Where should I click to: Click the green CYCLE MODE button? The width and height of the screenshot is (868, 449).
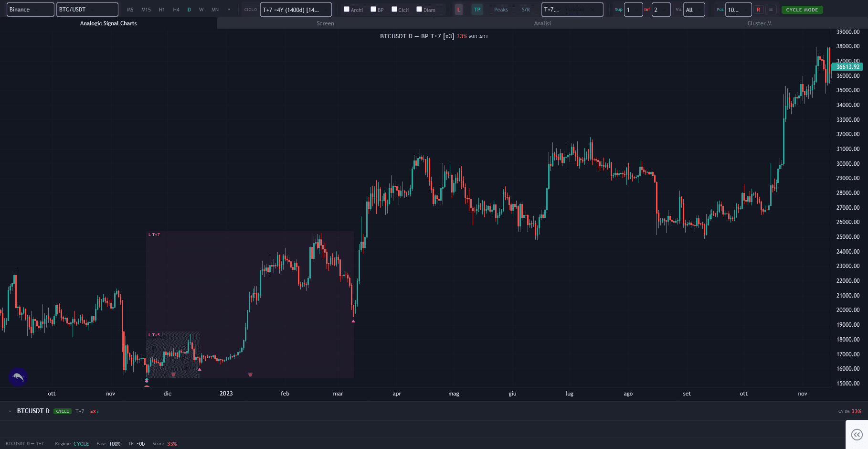point(802,10)
